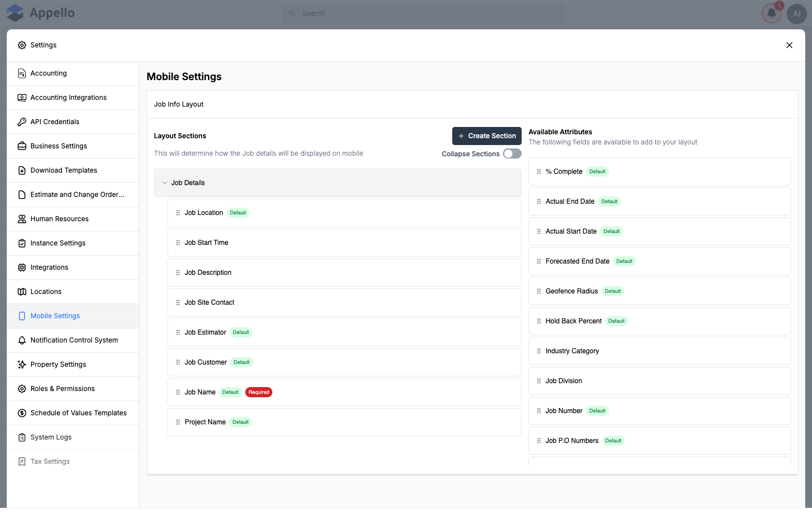Click the Business Settings briefcase icon
The height and width of the screenshot is (518, 812).
tap(22, 146)
